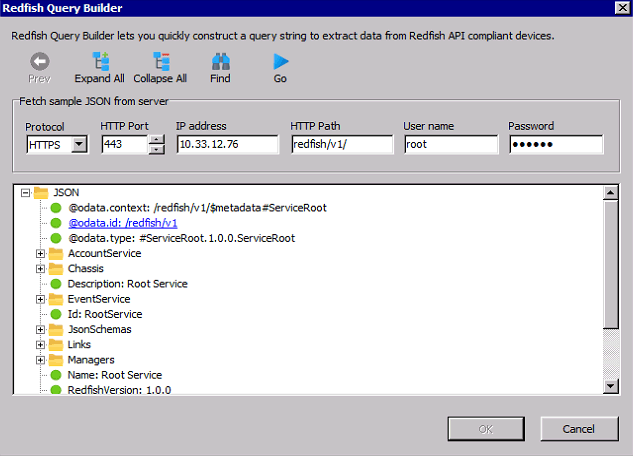Click the OK button

[486, 429]
